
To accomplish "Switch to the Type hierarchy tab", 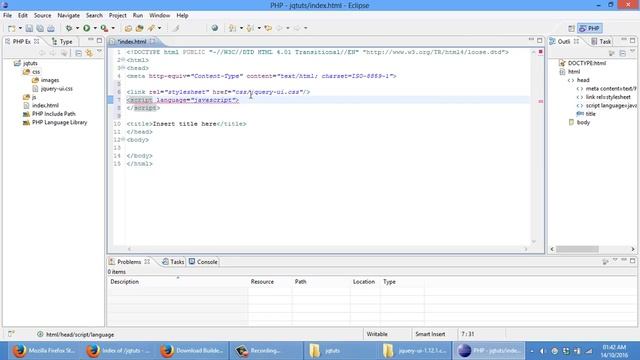I will pos(62,42).
